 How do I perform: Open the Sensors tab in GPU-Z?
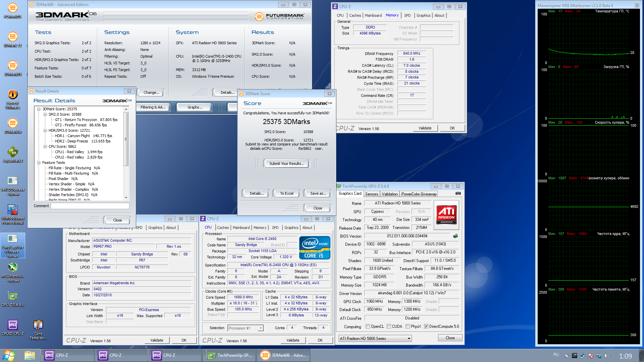pos(372,194)
